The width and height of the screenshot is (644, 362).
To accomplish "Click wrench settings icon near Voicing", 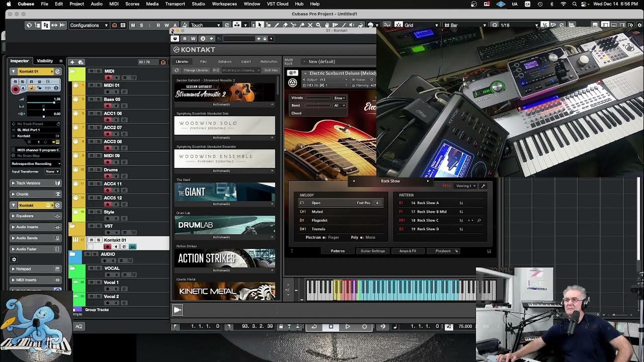I will 484,186.
